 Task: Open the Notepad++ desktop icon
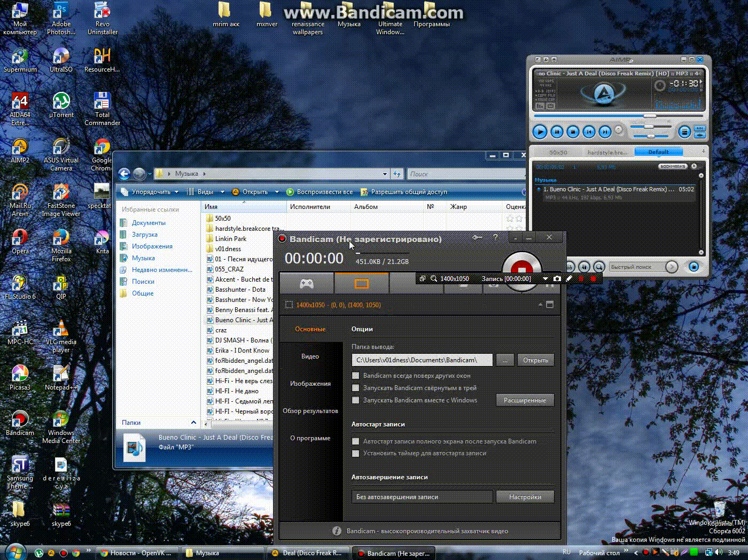pyautogui.click(x=61, y=378)
